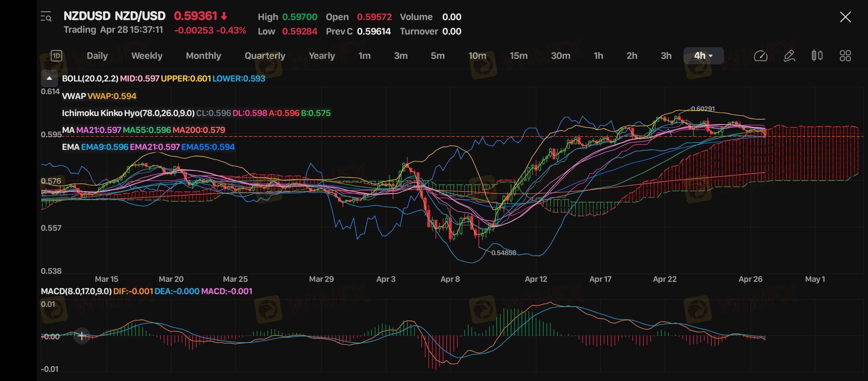The height and width of the screenshot is (381, 868).
Task: Click the 1D period icon
Action: pyautogui.click(x=56, y=56)
